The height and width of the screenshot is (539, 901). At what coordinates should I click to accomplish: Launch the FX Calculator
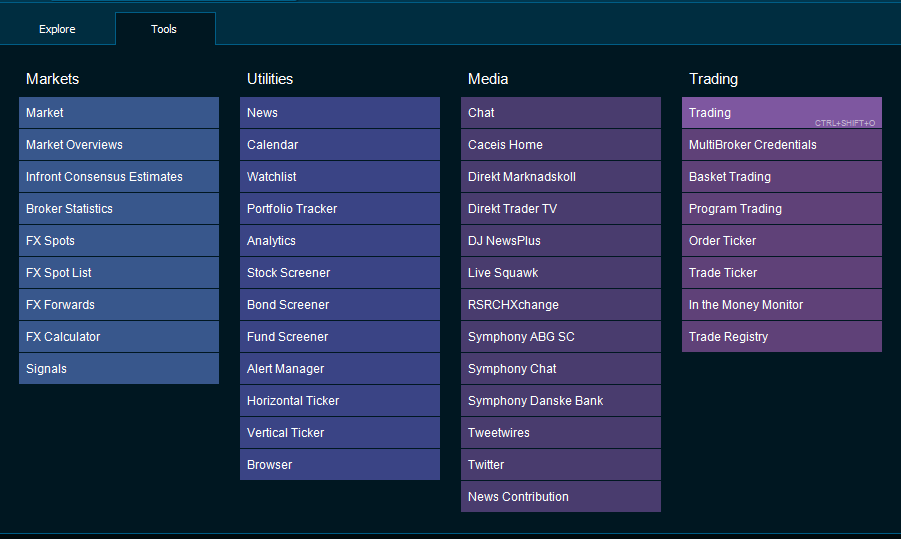click(x=119, y=337)
